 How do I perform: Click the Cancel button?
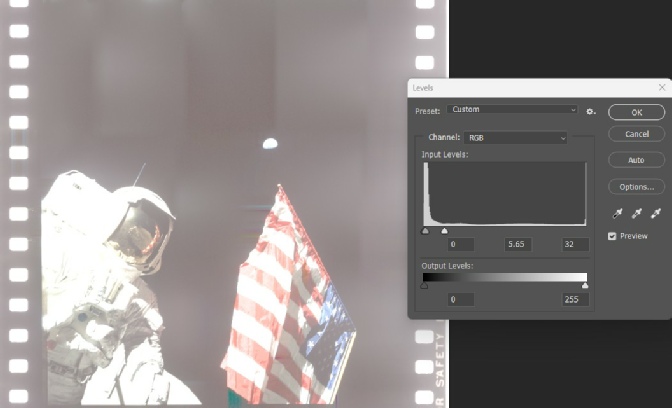[636, 134]
